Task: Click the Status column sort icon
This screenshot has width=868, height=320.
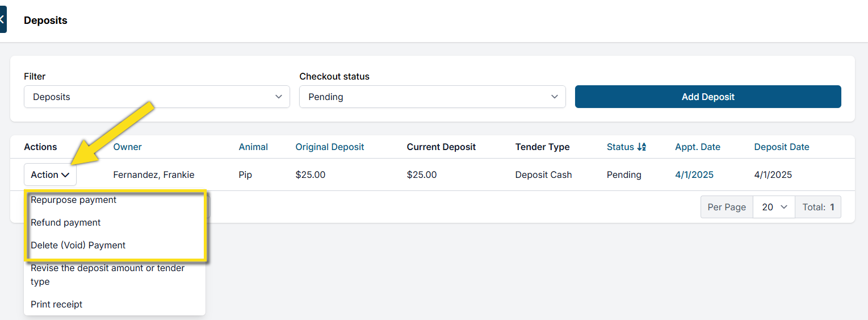Action: coord(641,147)
